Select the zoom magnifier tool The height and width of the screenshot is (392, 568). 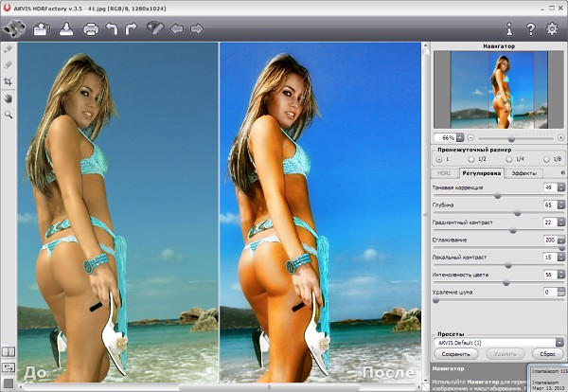[9, 114]
